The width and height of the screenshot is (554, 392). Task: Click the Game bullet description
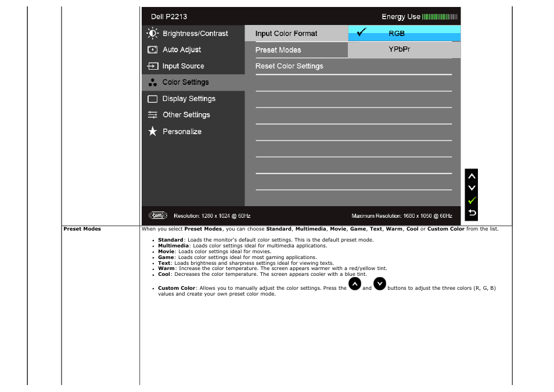click(238, 257)
